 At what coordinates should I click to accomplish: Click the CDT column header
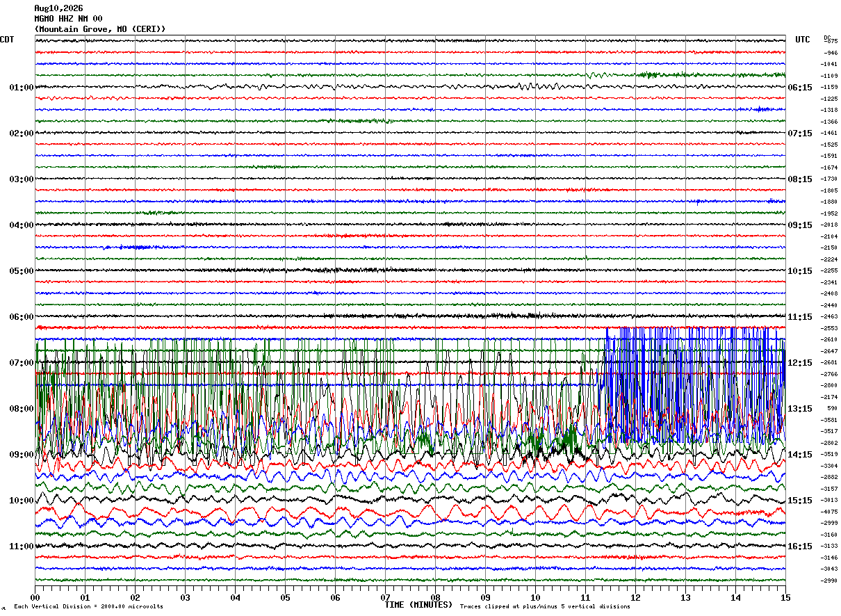7,40
